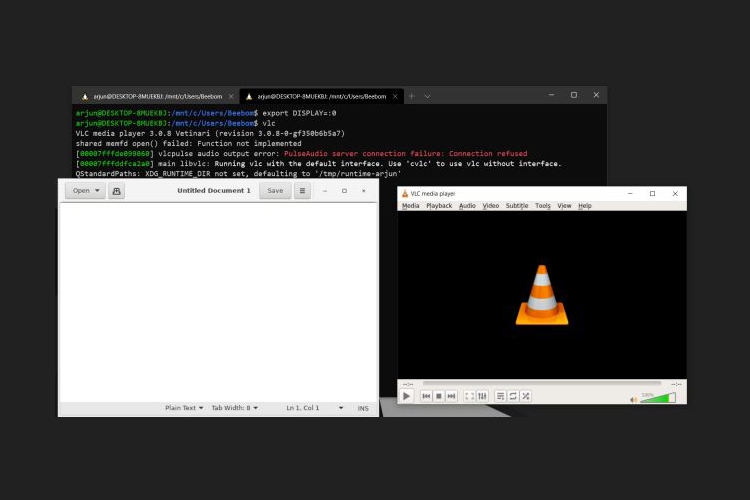Viewport: 750px width, 500px height.
Task: Click the new document icon beside Open
Action: tap(117, 190)
